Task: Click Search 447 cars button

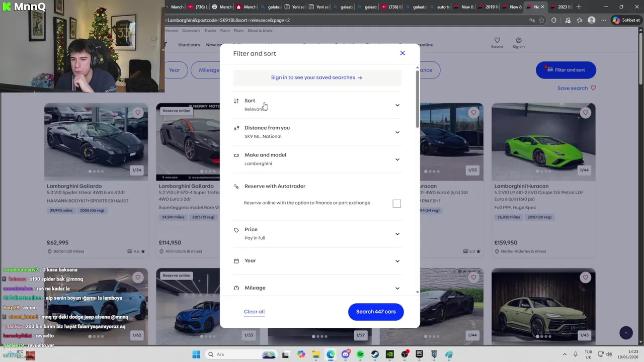Action: pyautogui.click(x=376, y=312)
